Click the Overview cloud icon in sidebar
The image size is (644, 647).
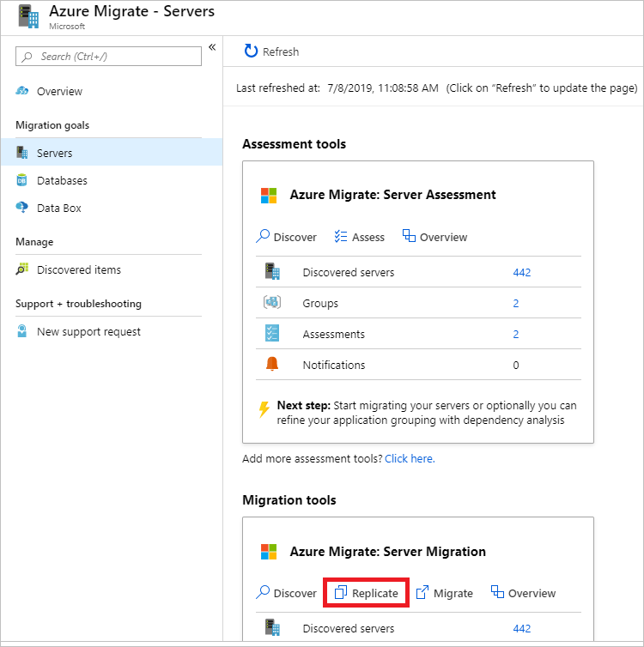21,91
